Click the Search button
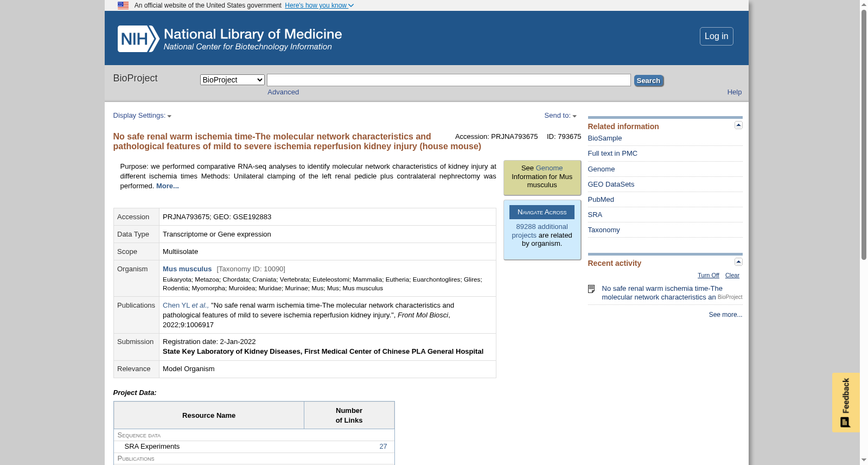 tap(648, 81)
